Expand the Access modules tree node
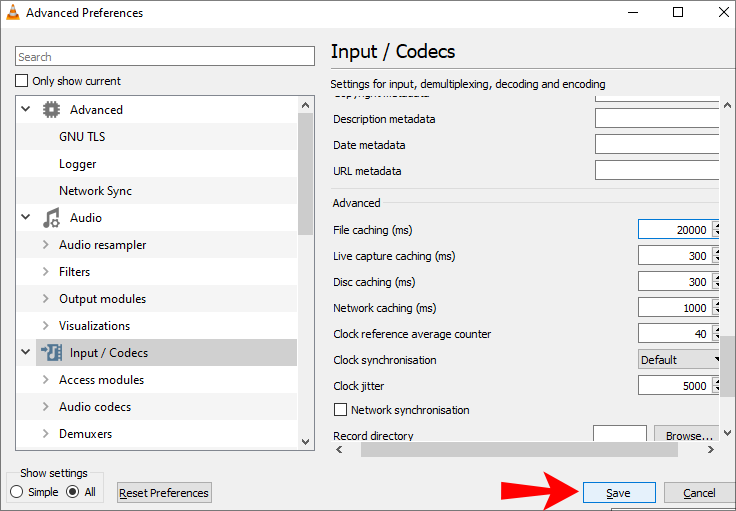Screen dimensions: 736x511 pyautogui.click(x=46, y=380)
